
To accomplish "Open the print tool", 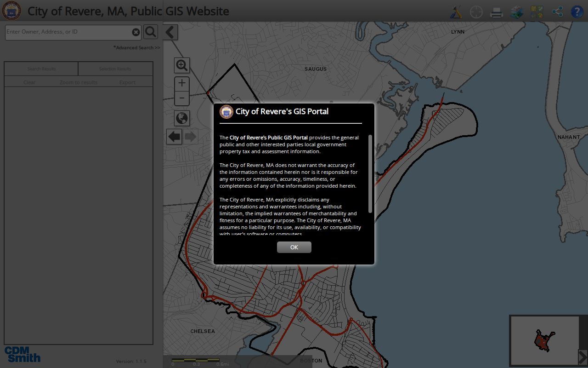I will 497,12.
